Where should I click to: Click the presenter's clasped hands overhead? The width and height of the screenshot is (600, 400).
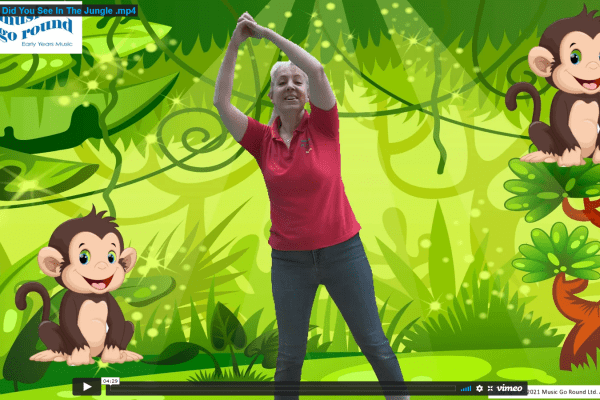[246, 27]
